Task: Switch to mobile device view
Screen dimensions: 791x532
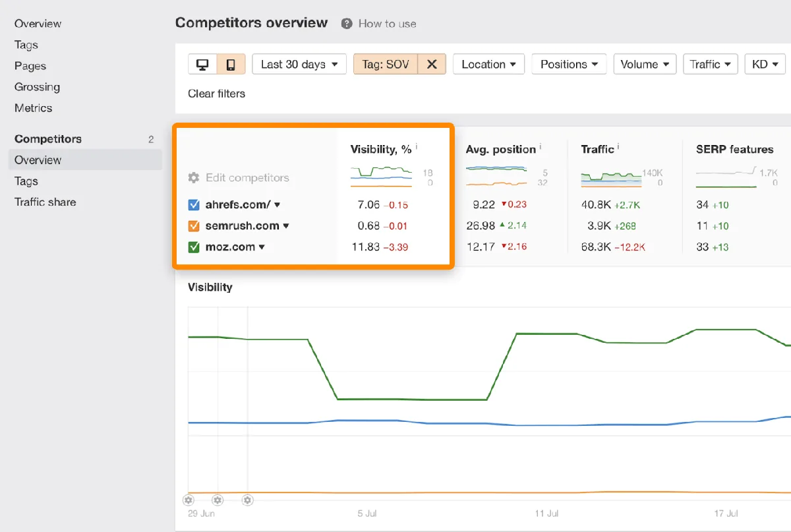Action: pyautogui.click(x=231, y=64)
